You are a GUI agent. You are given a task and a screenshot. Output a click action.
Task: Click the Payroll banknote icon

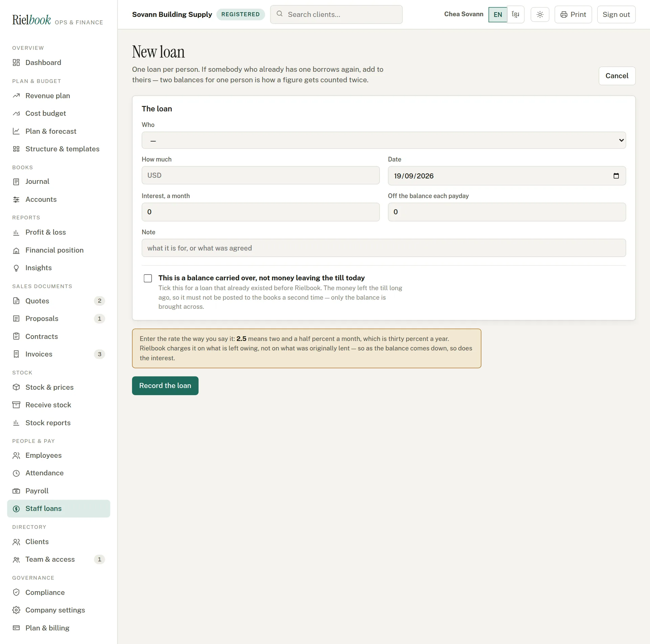coord(16,491)
